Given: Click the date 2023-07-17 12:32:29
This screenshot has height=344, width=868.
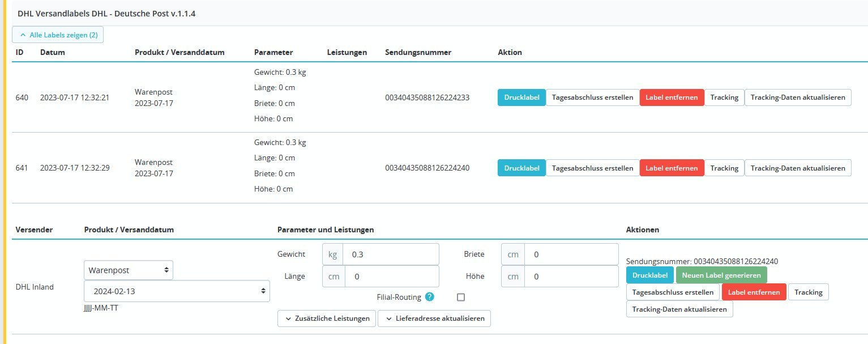Looking at the screenshot, I should point(75,168).
